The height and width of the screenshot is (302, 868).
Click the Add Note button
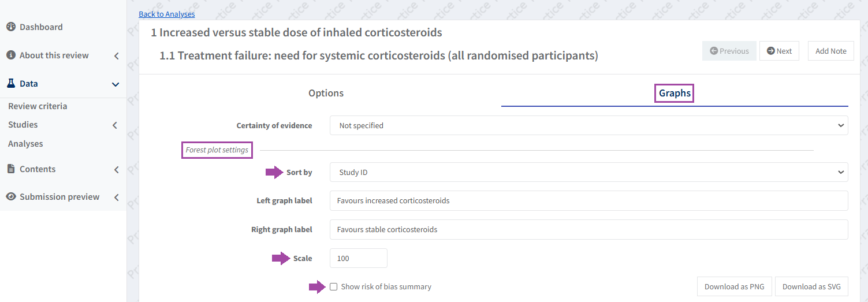830,51
